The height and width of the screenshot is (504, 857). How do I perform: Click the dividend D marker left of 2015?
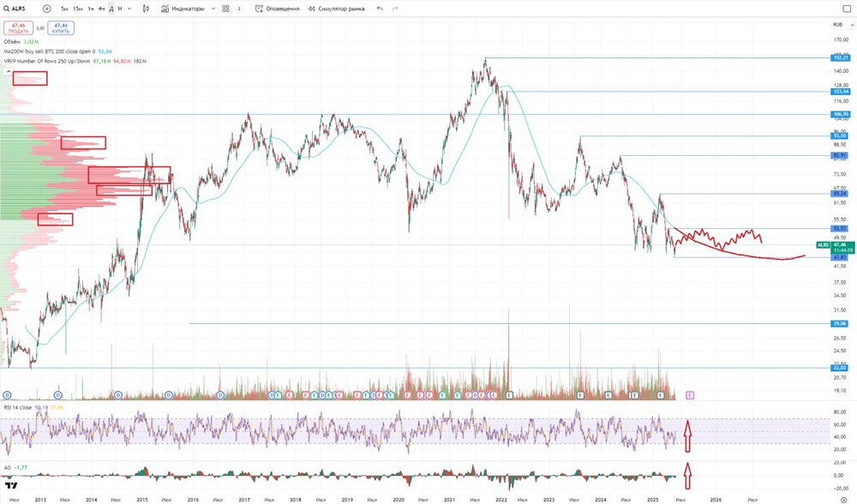pos(118,395)
